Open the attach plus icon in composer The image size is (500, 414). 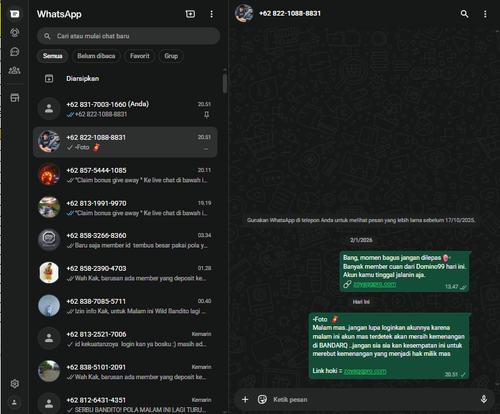coord(245,399)
